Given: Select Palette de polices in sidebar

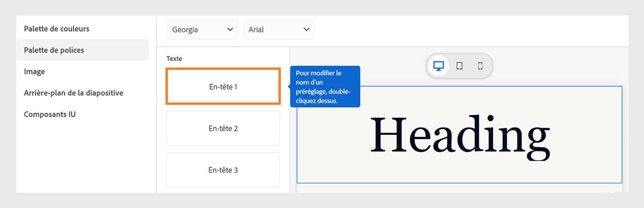Looking at the screenshot, I should coord(54,50).
